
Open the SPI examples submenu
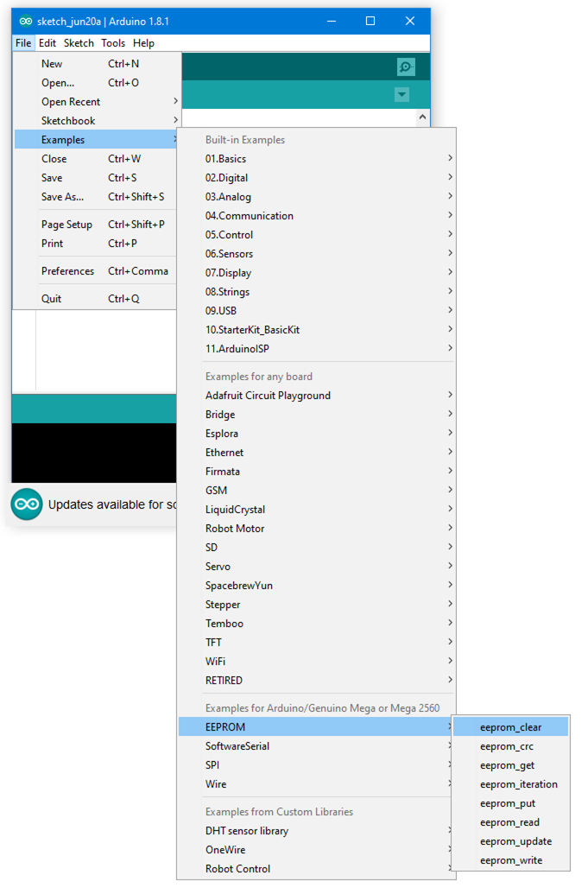pos(316,765)
